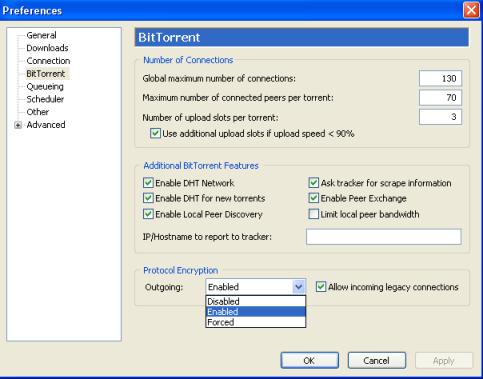
Task: Toggle Allow incoming legacy connections
Action: tap(321, 287)
